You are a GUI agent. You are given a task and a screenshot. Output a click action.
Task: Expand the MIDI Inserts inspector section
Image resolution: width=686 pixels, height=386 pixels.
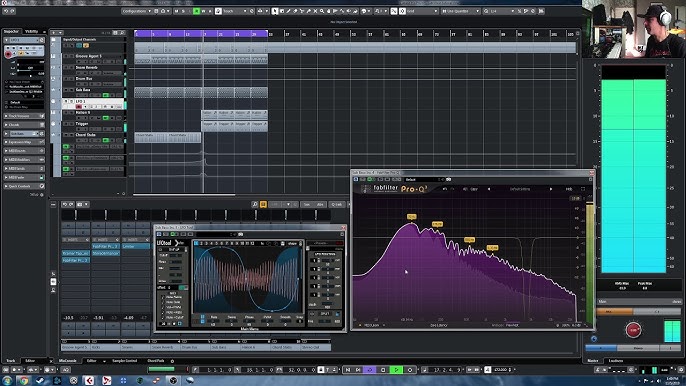(24, 151)
